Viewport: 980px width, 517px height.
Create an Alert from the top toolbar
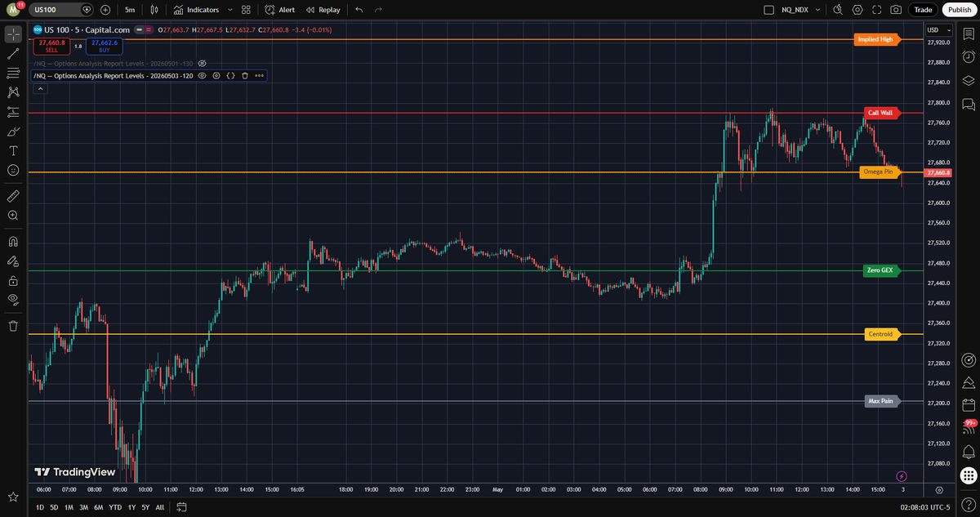pos(279,10)
